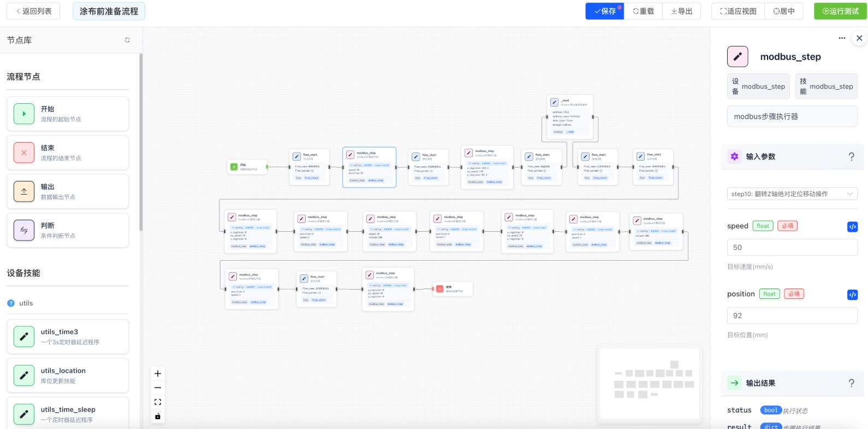Open the 技能 modbus_step tag
868x429 pixels.
(x=827, y=86)
